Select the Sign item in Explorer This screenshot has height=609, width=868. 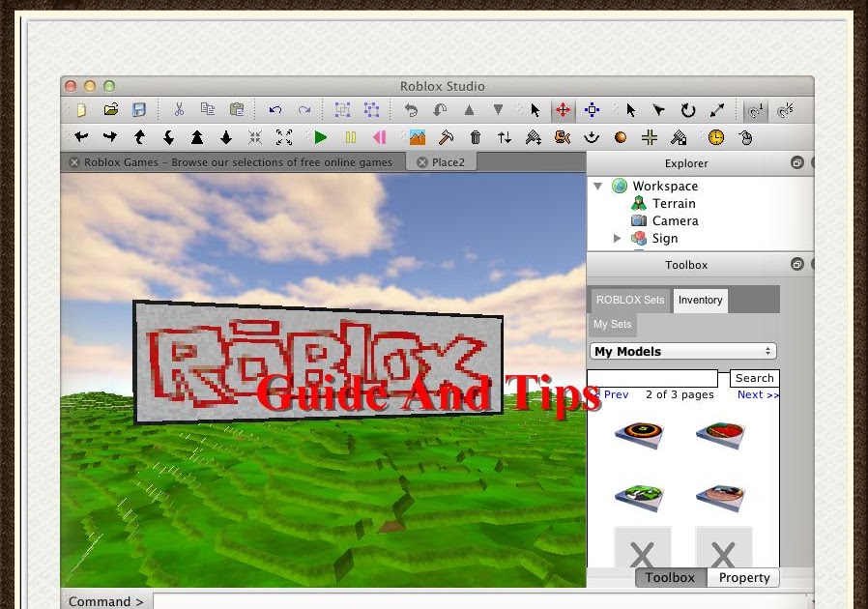click(x=665, y=239)
